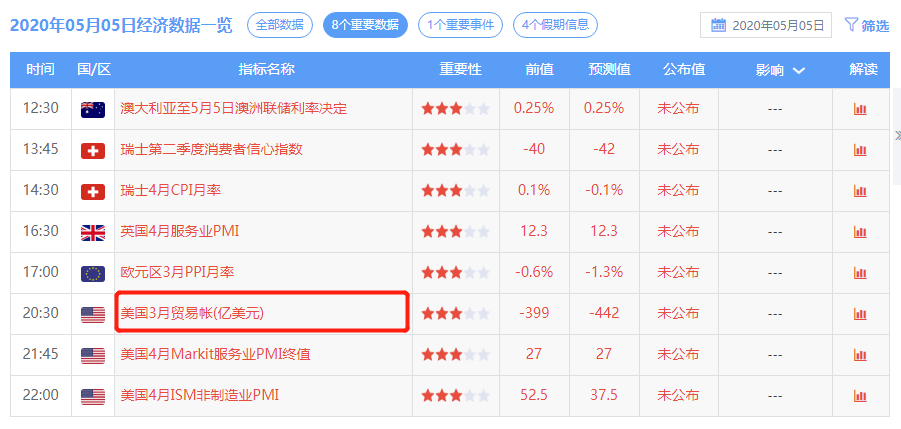Click star rating for 美国3月贸易帐
The image size is (901, 429).
pyautogui.click(x=455, y=314)
